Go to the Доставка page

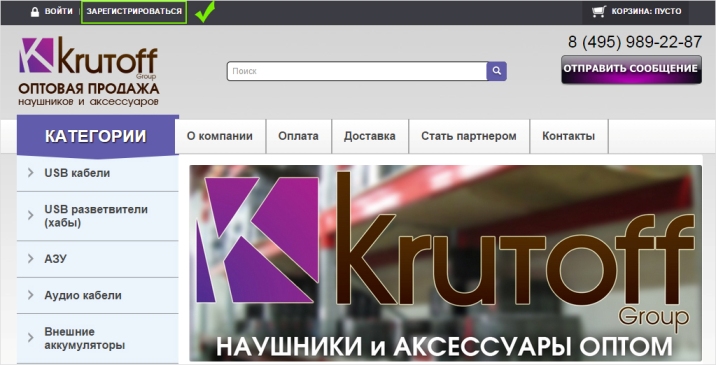[x=370, y=136]
